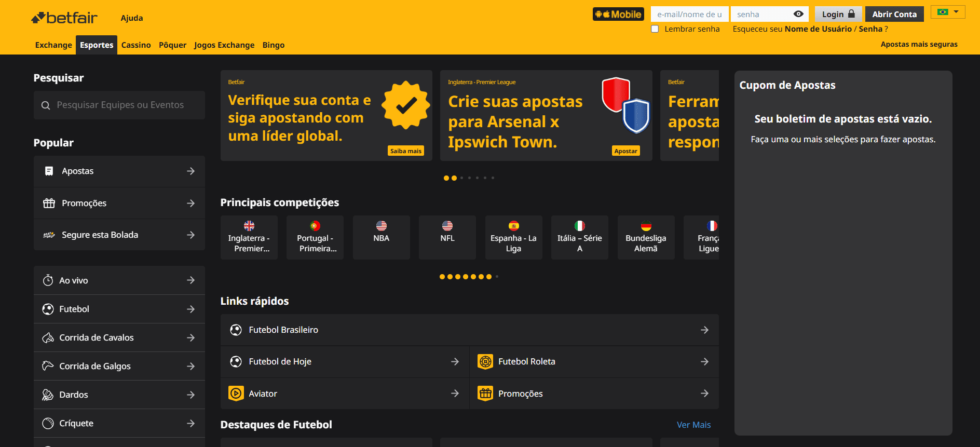Image resolution: width=980 pixels, height=447 pixels.
Task: Click the Abrir Conta button
Action: 894,14
